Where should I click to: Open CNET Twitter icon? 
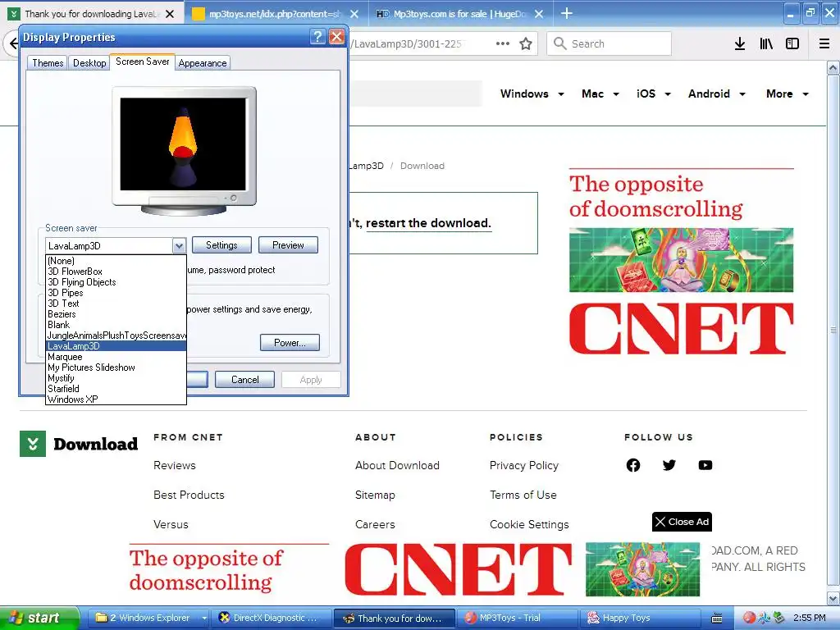(x=669, y=465)
